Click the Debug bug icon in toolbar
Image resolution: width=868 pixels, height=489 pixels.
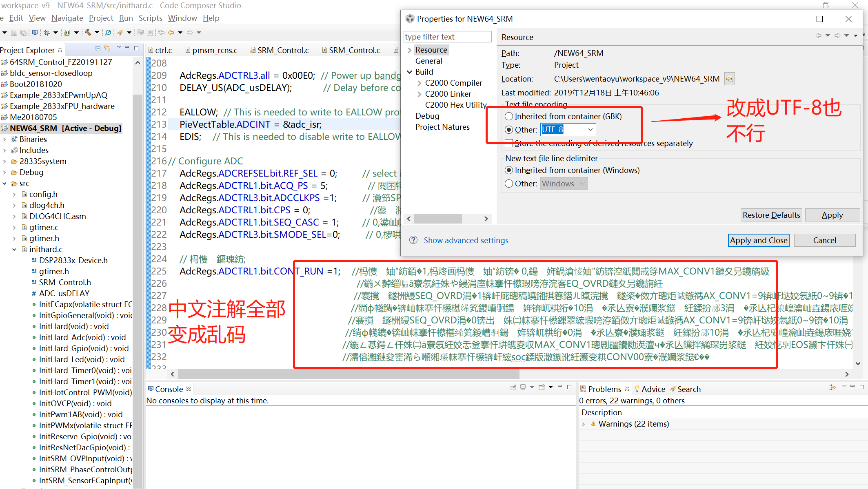[47, 33]
